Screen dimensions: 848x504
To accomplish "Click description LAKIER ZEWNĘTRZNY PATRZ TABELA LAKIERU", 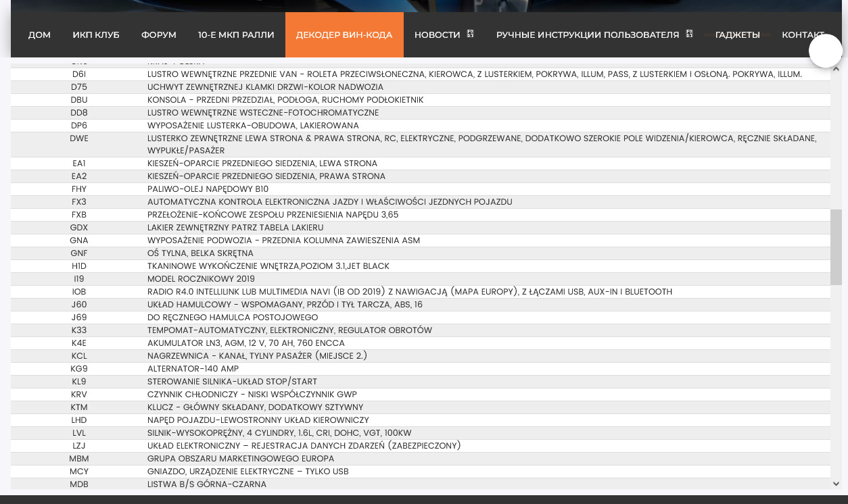I will point(235,228).
